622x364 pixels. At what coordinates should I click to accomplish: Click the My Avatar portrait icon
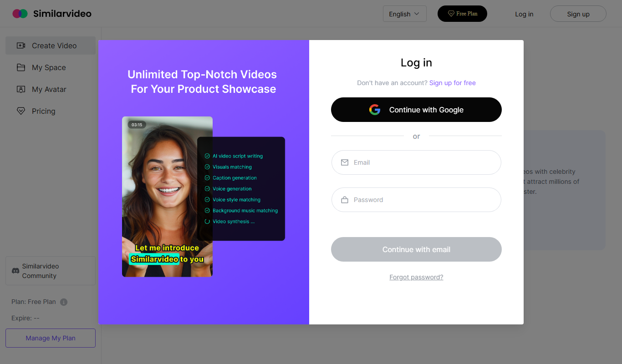[x=21, y=89]
